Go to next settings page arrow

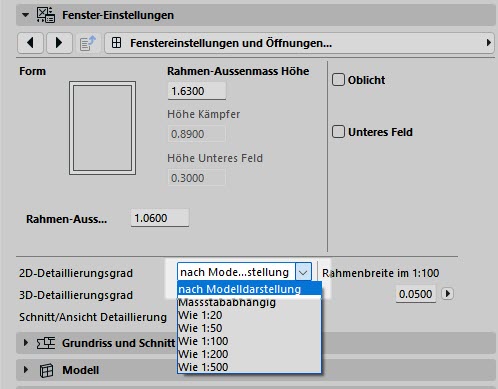(x=59, y=43)
